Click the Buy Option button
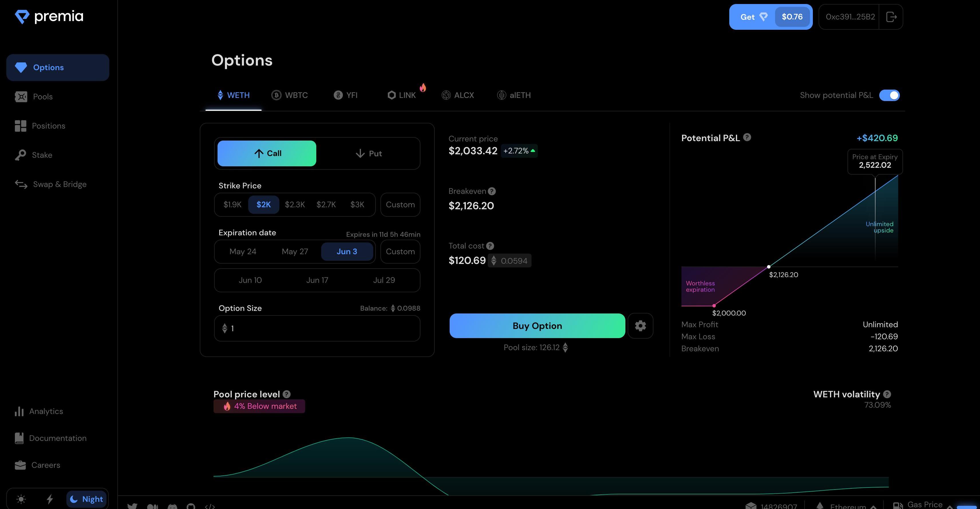The width and height of the screenshot is (980, 509). tap(537, 325)
